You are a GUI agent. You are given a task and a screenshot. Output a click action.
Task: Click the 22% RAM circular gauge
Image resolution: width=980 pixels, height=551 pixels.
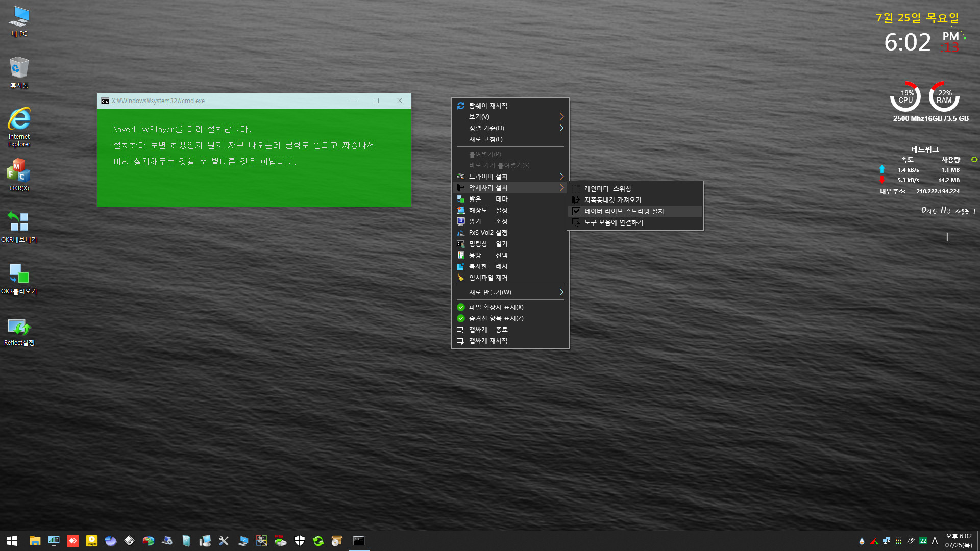[944, 96]
